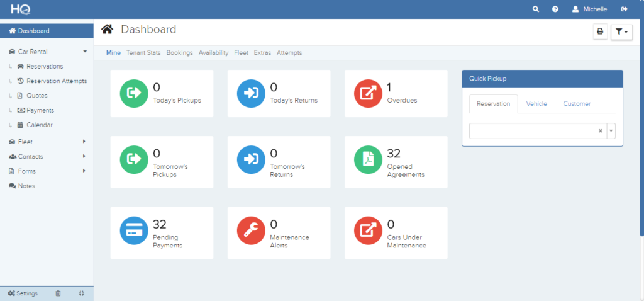Viewport: 644px width, 301px height.
Task: Click the Fleet car icon in sidebar
Action: (12, 142)
